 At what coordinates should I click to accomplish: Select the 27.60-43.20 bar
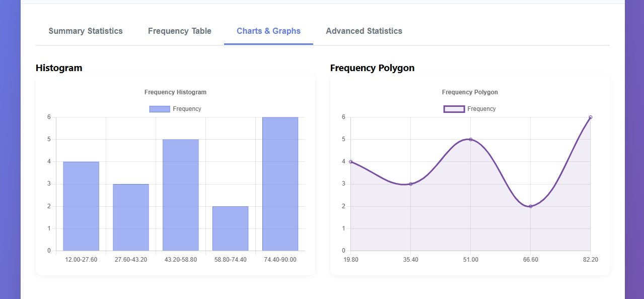point(131,217)
